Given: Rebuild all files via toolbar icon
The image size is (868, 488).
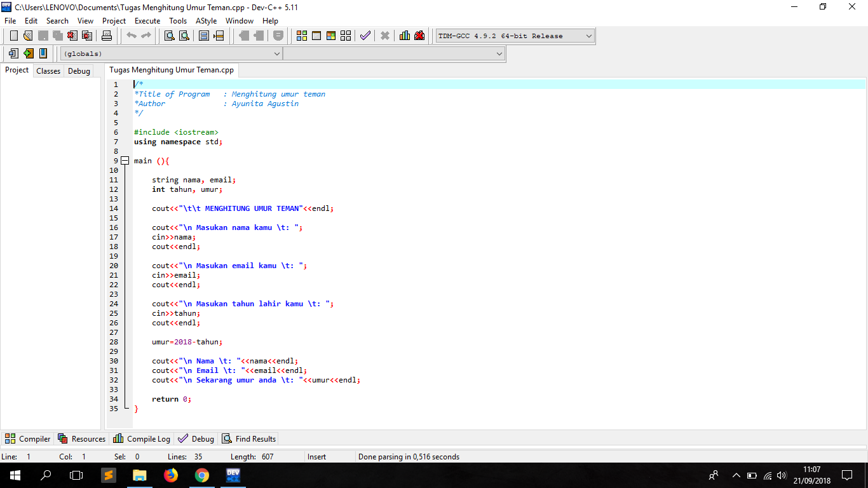Looking at the screenshot, I should [346, 36].
